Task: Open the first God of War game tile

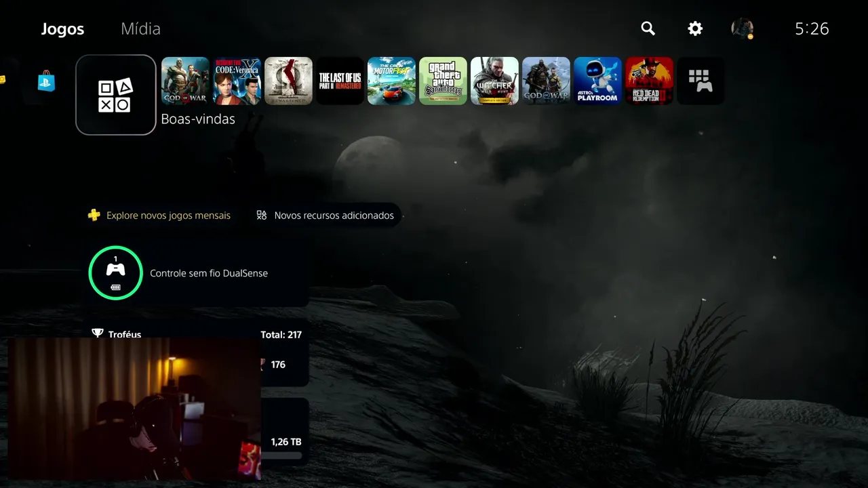Action: pos(185,81)
